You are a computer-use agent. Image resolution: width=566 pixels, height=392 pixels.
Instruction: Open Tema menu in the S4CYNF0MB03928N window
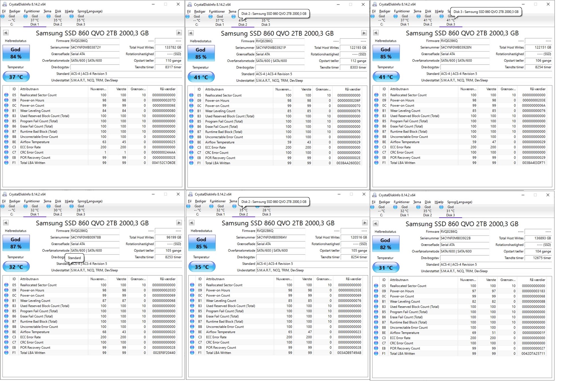click(x=417, y=11)
